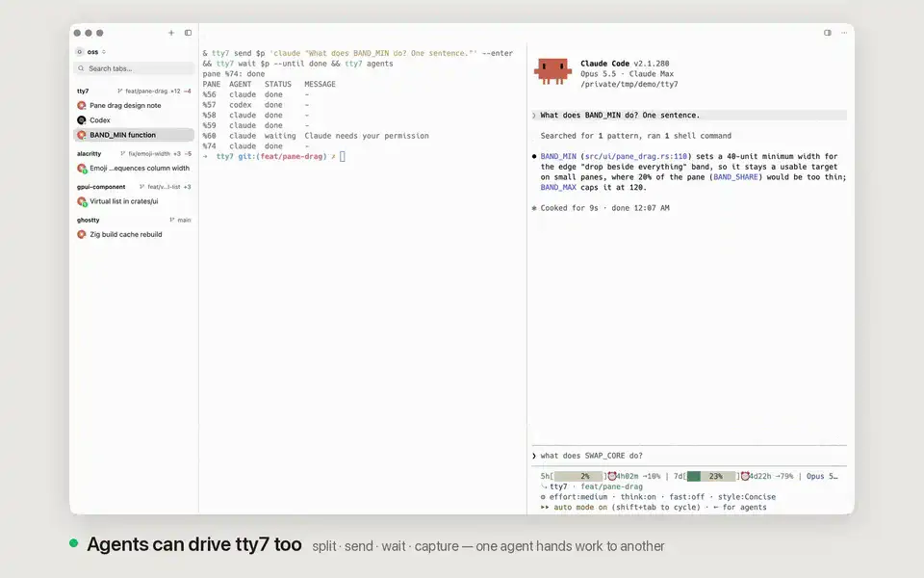This screenshot has height=578, width=924.
Task: Click the alarm clock icon beside 4d22h
Action: [x=745, y=477]
